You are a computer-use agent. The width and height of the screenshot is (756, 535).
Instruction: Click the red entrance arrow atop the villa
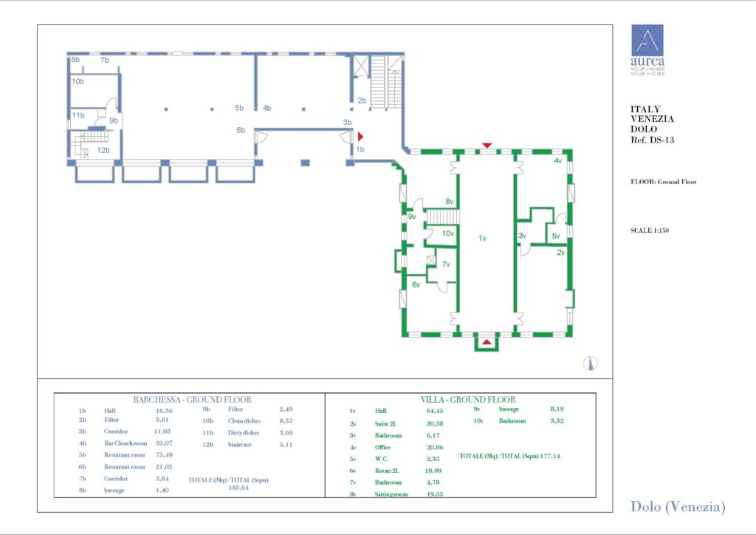pos(486,145)
